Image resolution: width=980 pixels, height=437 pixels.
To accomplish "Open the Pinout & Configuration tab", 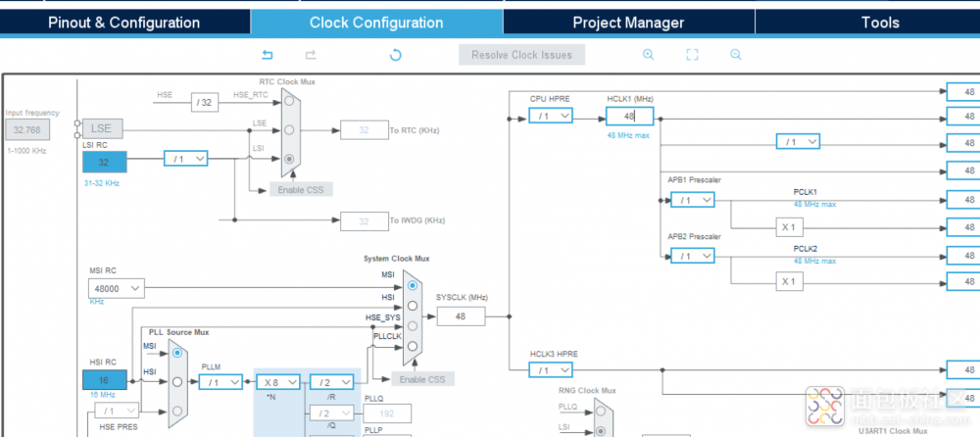I will 123,23.
